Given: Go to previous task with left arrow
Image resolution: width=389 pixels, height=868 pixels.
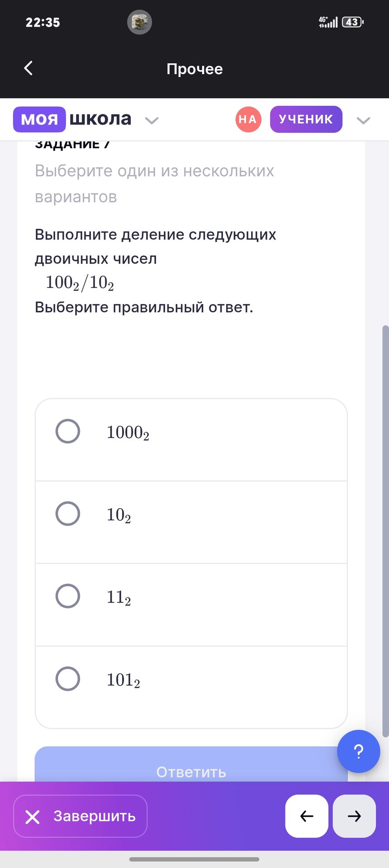Looking at the screenshot, I should [x=307, y=816].
